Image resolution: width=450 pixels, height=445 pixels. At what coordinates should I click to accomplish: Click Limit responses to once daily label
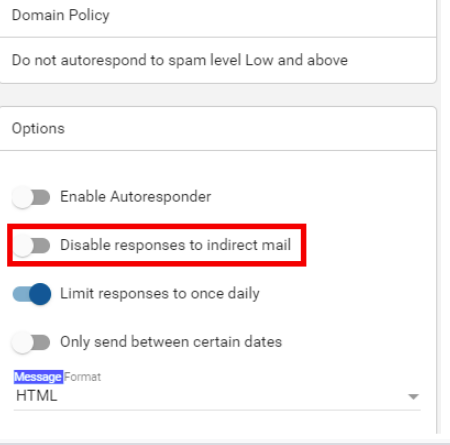coord(160,294)
